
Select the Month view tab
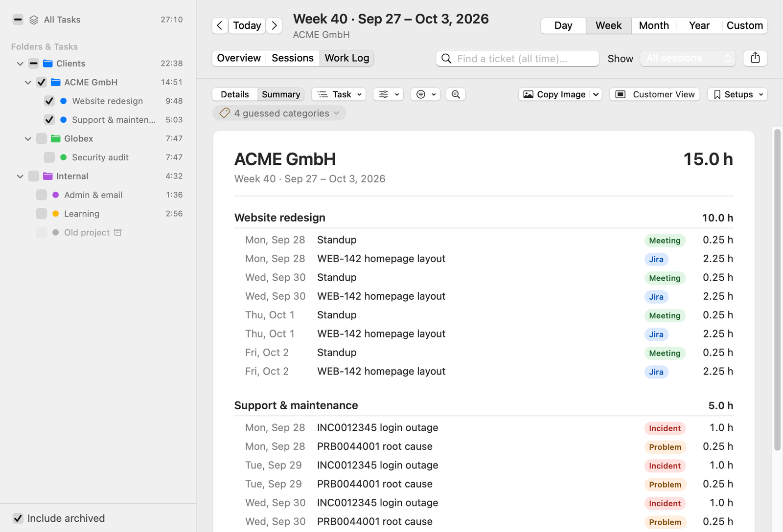654,25
